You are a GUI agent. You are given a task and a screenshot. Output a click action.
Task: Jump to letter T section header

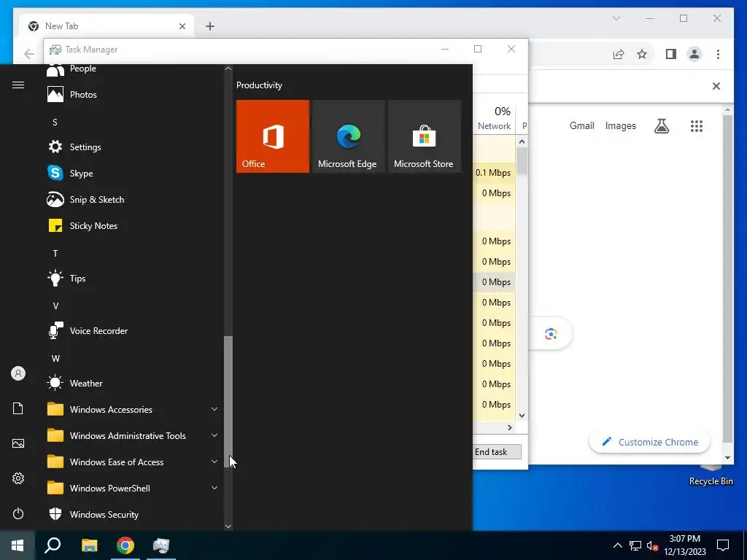[55, 253]
